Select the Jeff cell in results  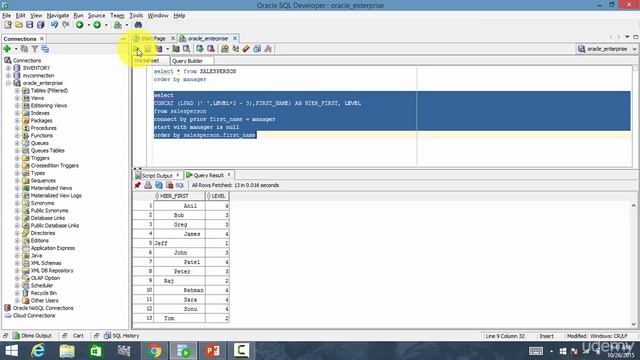[x=180, y=243]
